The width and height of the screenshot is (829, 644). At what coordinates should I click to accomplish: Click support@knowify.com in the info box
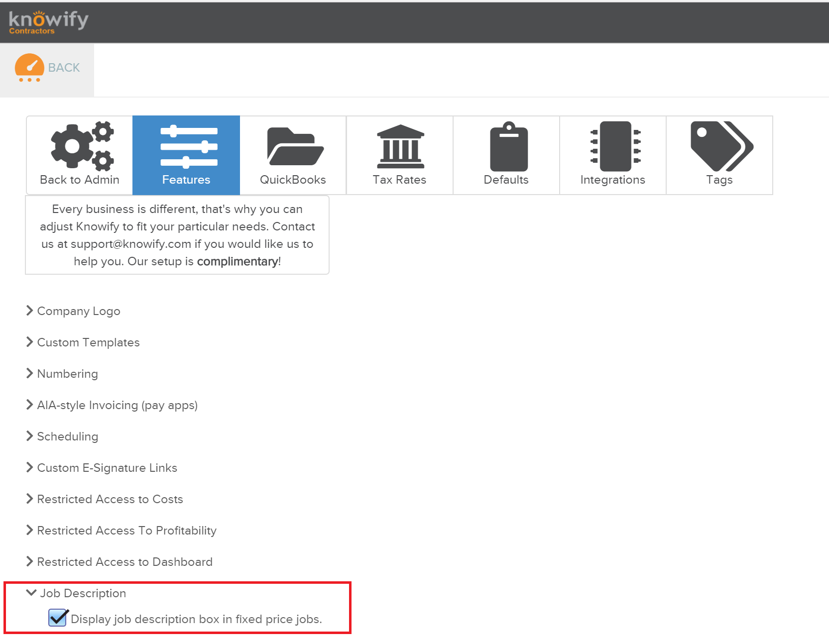[131, 244]
